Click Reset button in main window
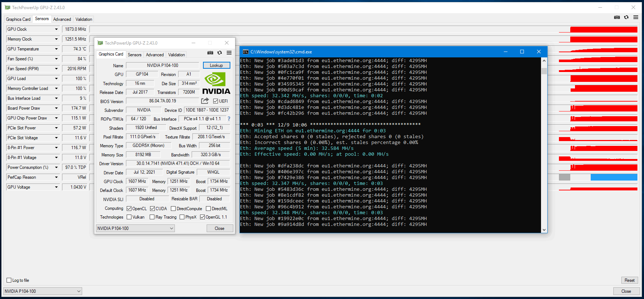Screen dimensions: 644x299 point(629,280)
